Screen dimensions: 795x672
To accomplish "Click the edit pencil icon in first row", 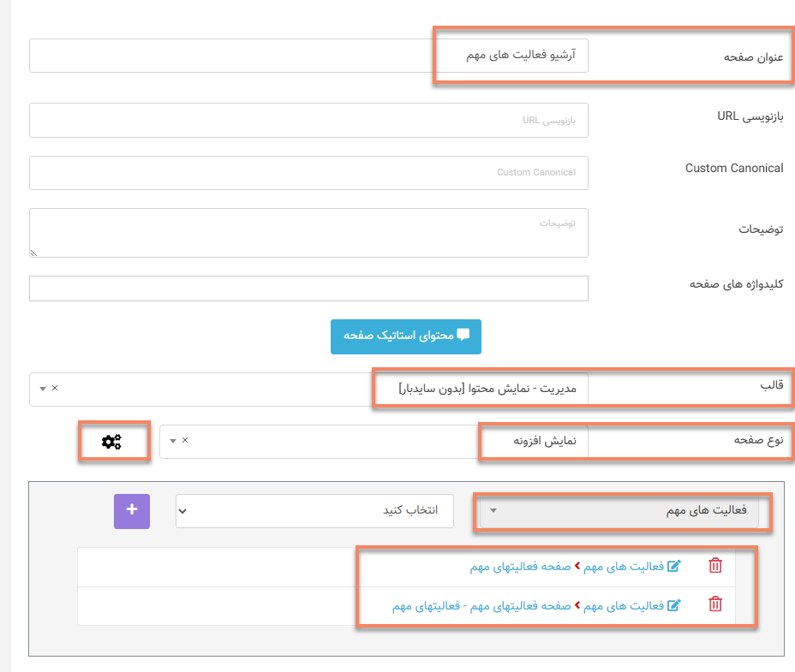I will [x=673, y=566].
